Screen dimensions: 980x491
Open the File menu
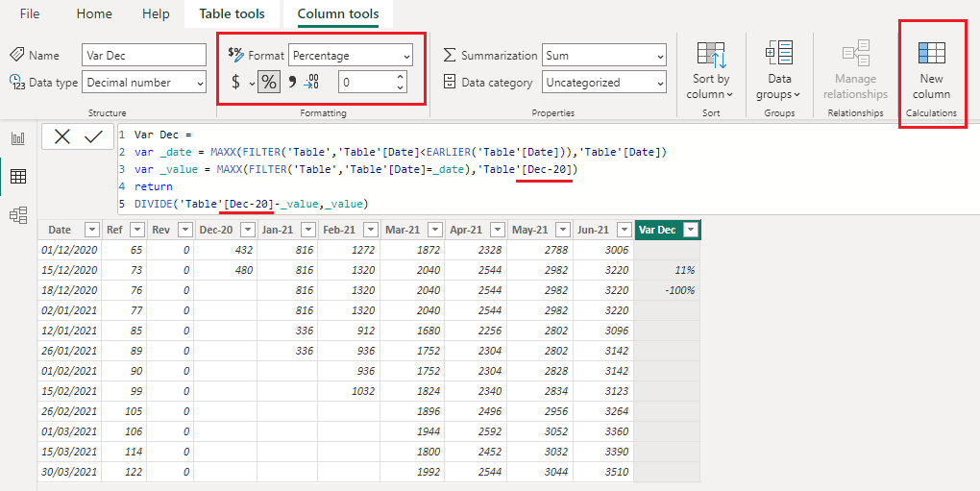(x=30, y=13)
